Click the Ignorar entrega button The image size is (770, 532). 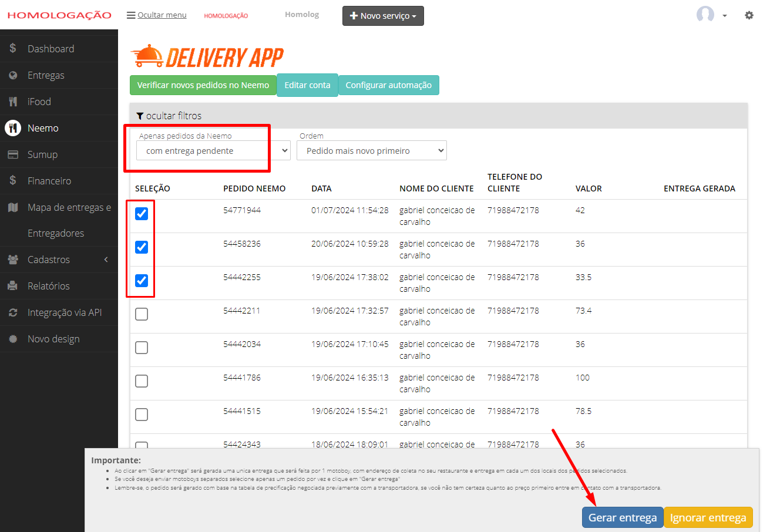(708, 517)
